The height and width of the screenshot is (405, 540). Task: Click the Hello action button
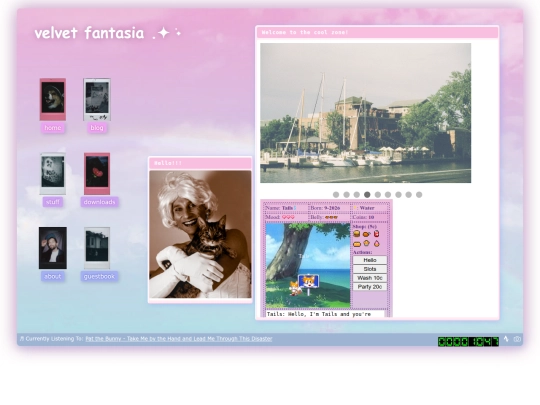(x=370, y=260)
